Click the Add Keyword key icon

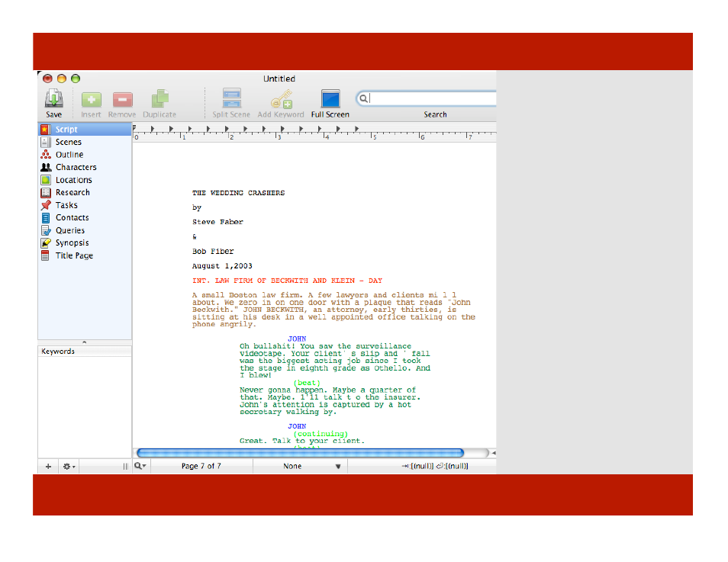282,98
